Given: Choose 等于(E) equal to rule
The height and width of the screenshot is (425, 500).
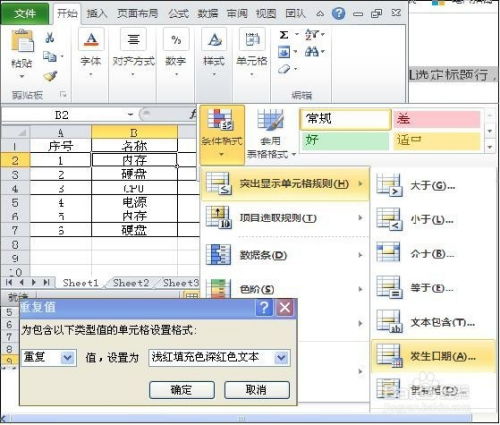Looking at the screenshot, I should (432, 288).
